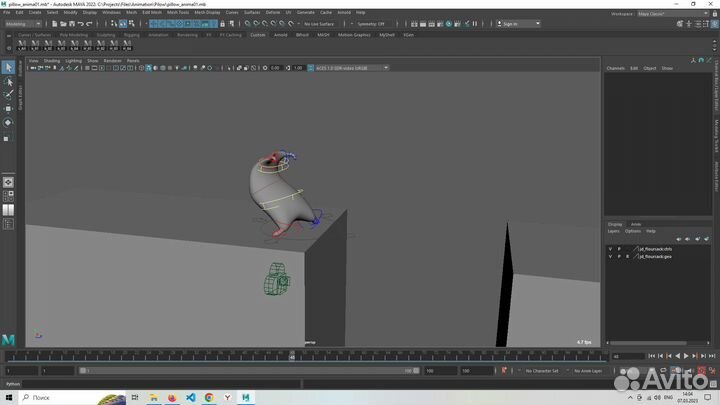The image size is (720, 405).
Task: Click the four-pane layout icon
Action: (x=8, y=196)
